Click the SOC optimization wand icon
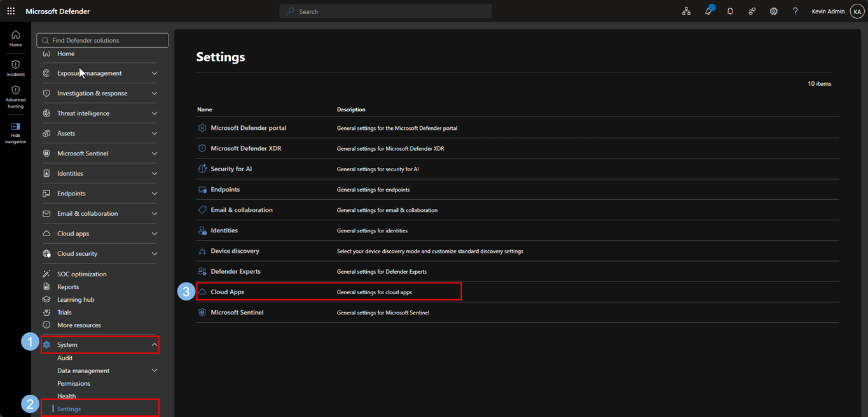 pyautogui.click(x=46, y=274)
